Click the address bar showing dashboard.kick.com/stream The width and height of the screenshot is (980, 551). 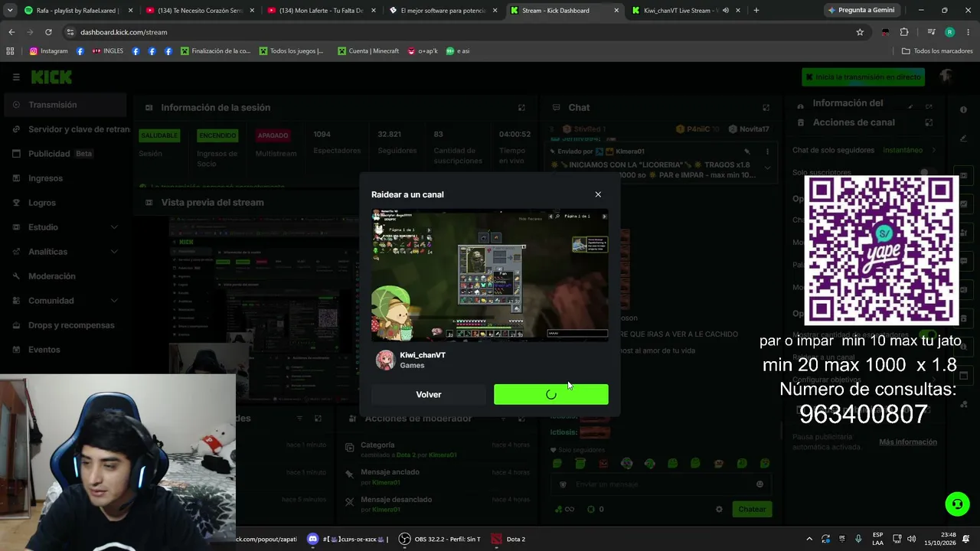(x=459, y=32)
